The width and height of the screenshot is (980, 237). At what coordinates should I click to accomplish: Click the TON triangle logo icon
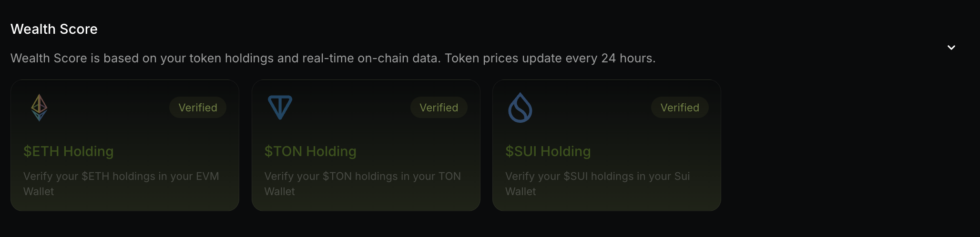(280, 108)
